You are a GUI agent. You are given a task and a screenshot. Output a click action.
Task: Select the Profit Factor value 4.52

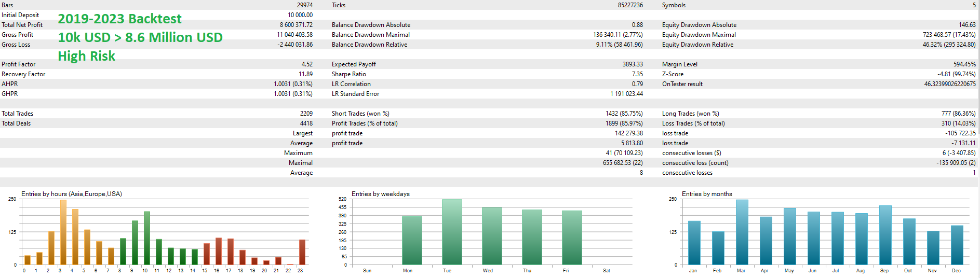(x=307, y=64)
